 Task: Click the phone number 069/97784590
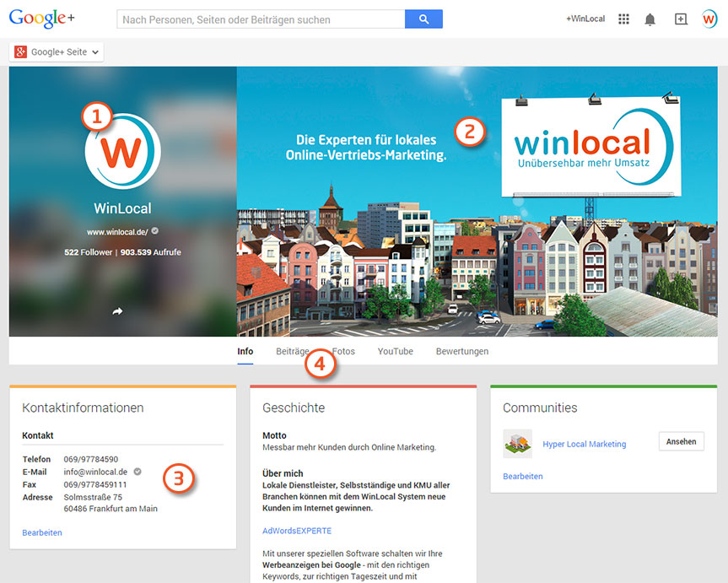tap(91, 459)
